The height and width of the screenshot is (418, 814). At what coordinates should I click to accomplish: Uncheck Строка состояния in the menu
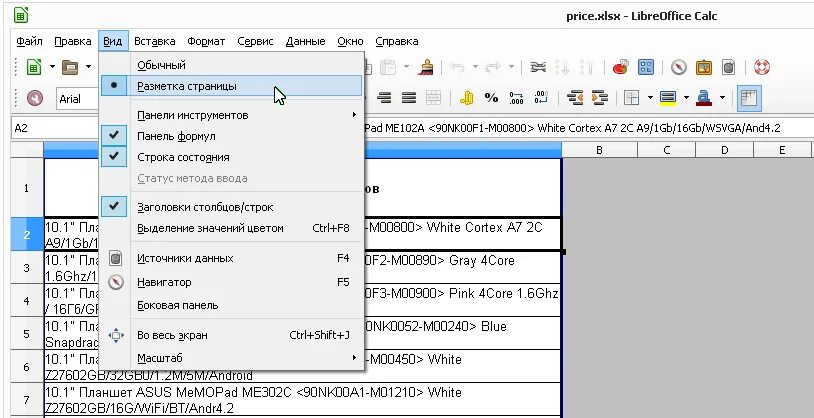coord(232,157)
